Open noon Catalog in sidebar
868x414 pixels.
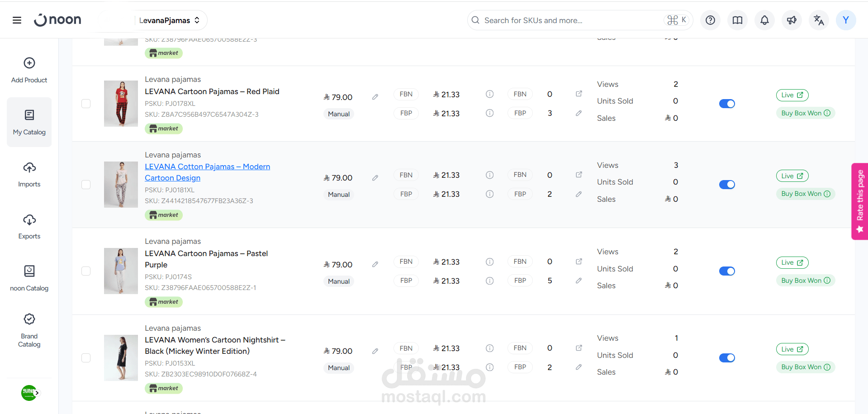[x=29, y=279]
